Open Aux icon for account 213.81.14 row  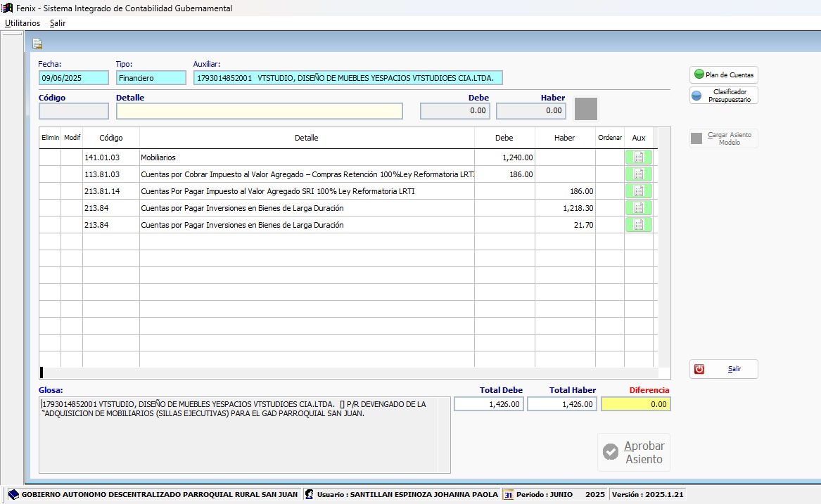[x=638, y=191]
